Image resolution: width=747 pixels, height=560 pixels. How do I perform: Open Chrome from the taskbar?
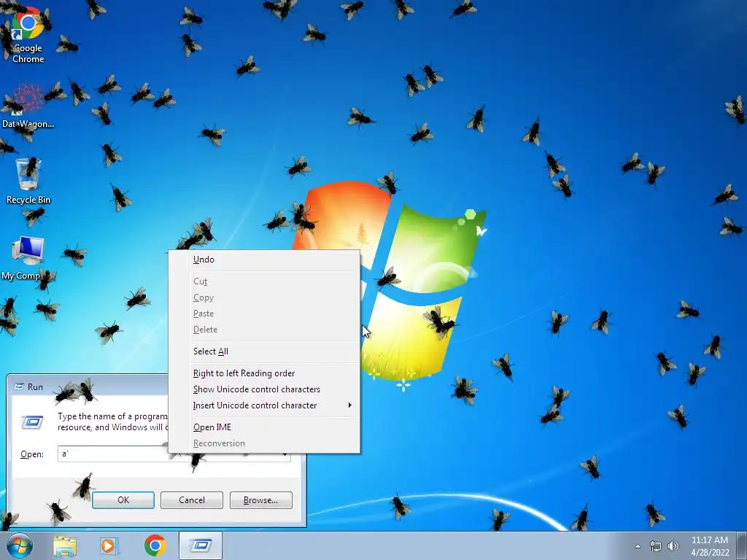155,545
